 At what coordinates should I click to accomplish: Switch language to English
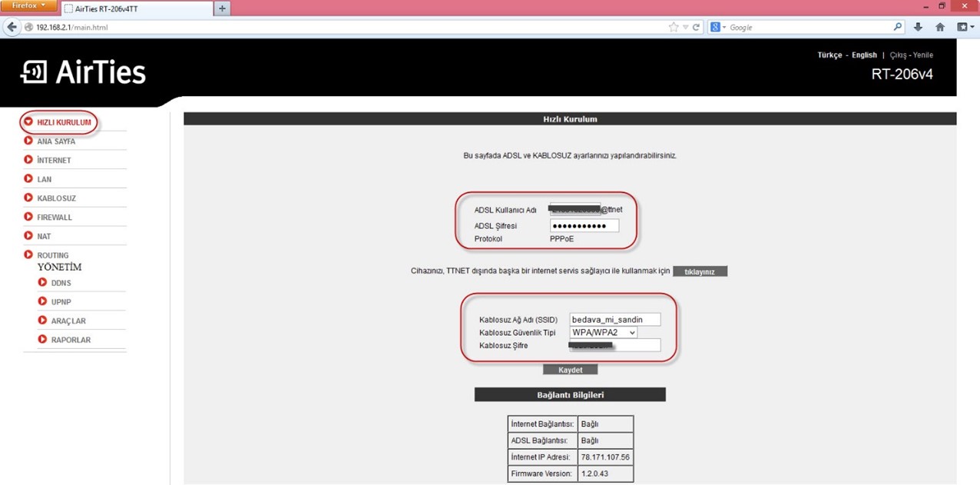[864, 55]
